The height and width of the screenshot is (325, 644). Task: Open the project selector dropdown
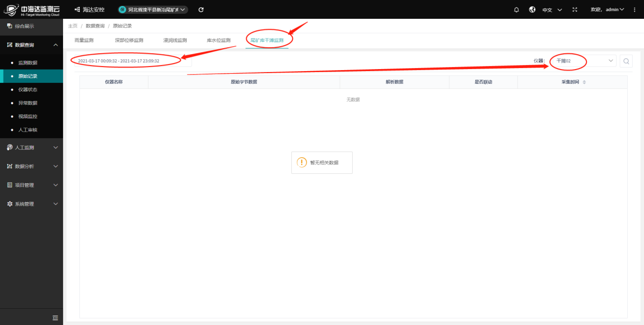(152, 10)
